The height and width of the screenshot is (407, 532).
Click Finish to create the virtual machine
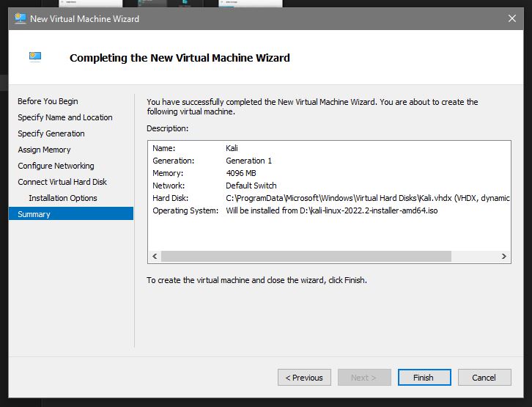424,378
